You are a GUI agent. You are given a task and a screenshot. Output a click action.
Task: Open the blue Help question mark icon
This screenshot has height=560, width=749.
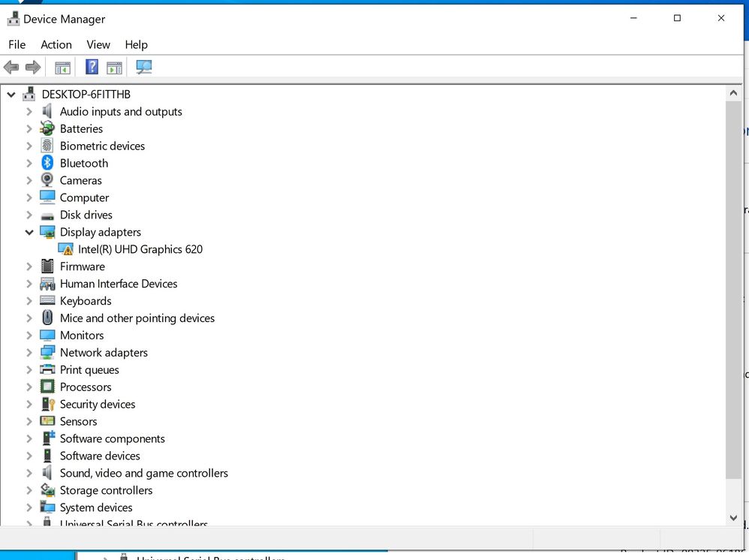click(x=92, y=67)
